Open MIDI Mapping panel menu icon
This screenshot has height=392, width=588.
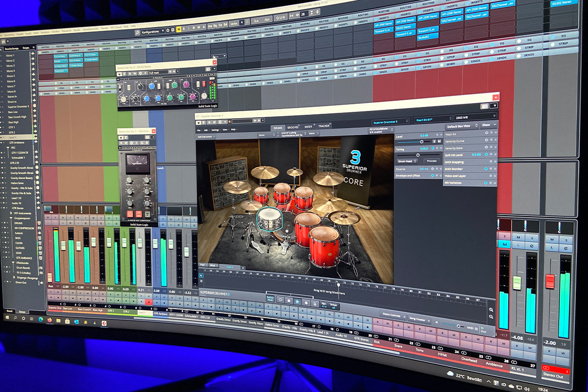click(x=491, y=162)
